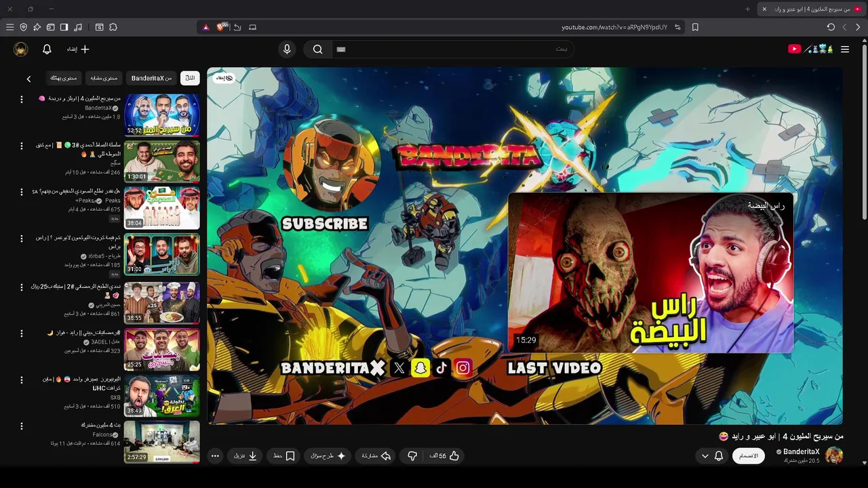Open BanderitaX channel name link
This screenshot has height=488, width=868.
point(802,451)
